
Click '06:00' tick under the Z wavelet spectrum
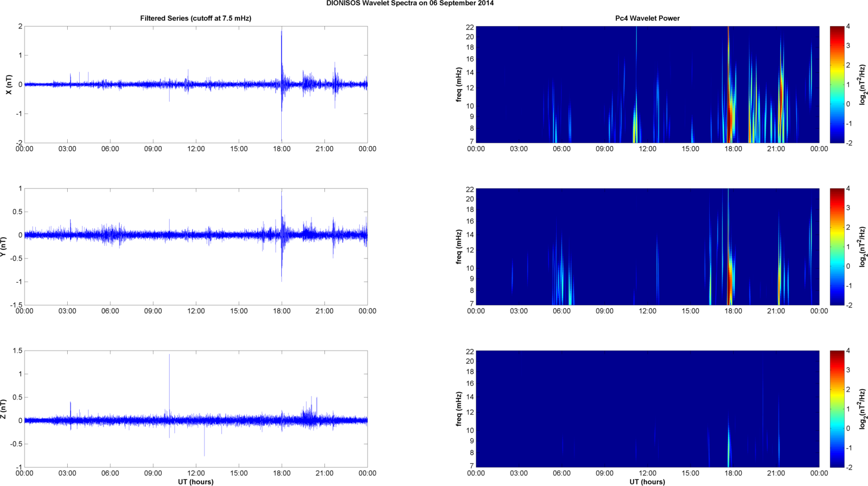click(x=561, y=473)
